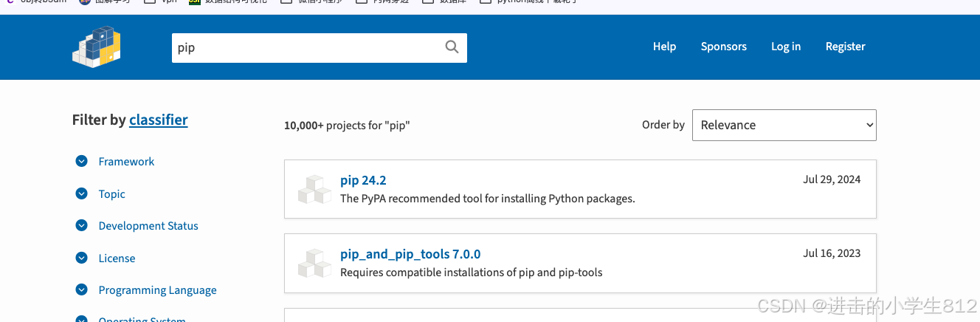Open the Help page
Screen dimensions: 980x322
coord(664,47)
